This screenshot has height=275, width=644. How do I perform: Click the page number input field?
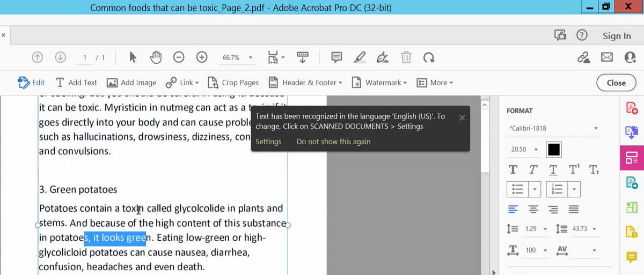click(85, 57)
